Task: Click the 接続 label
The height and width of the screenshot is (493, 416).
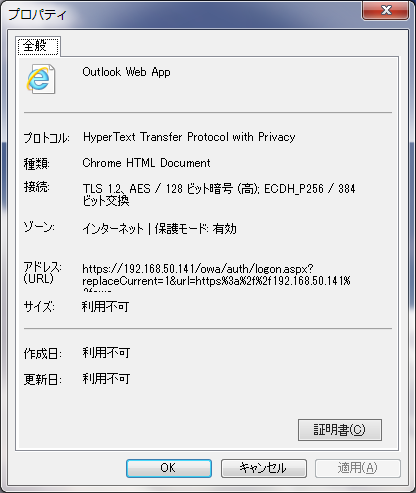Action: (36, 187)
